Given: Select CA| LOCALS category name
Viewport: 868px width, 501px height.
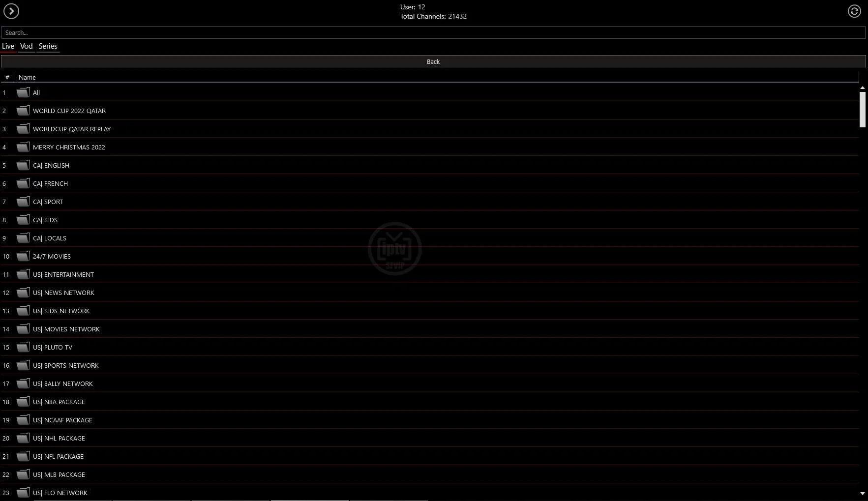Looking at the screenshot, I should (50, 238).
